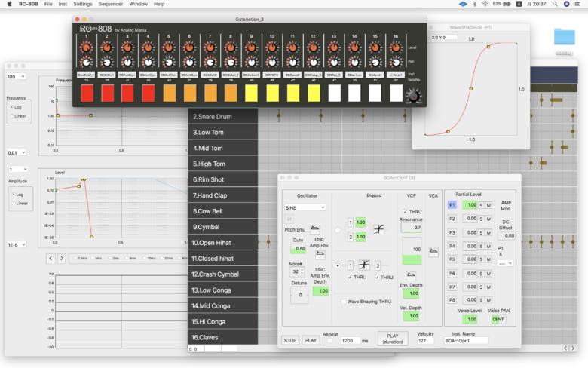Turn the channel 8 Level knob

coord(231,48)
